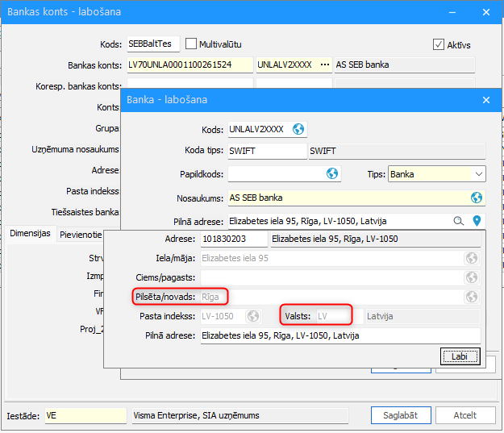
Task: Uncheck the Aktīvs checkbox
Action: [439, 44]
